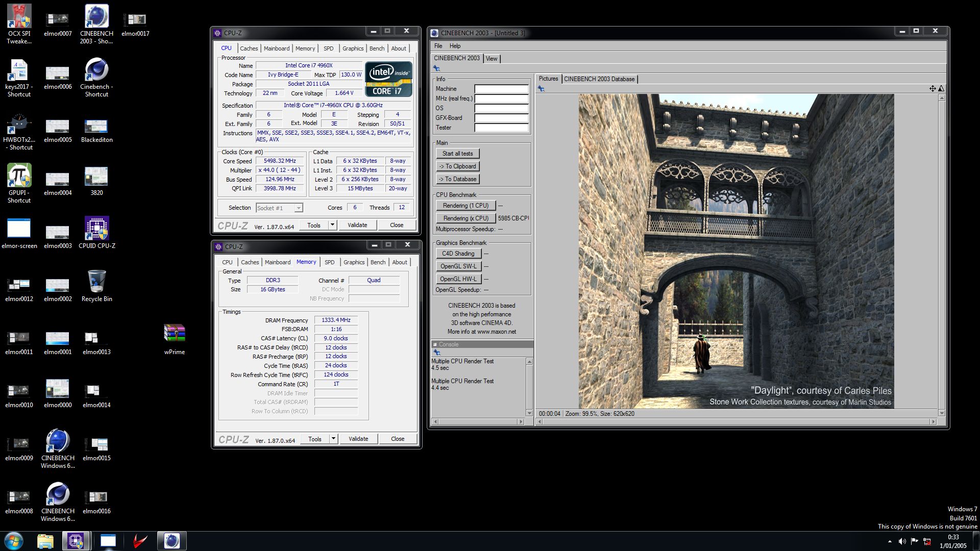Run OpenGL HW-L benchmark
This screenshot has height=551, width=980.
pos(458,279)
